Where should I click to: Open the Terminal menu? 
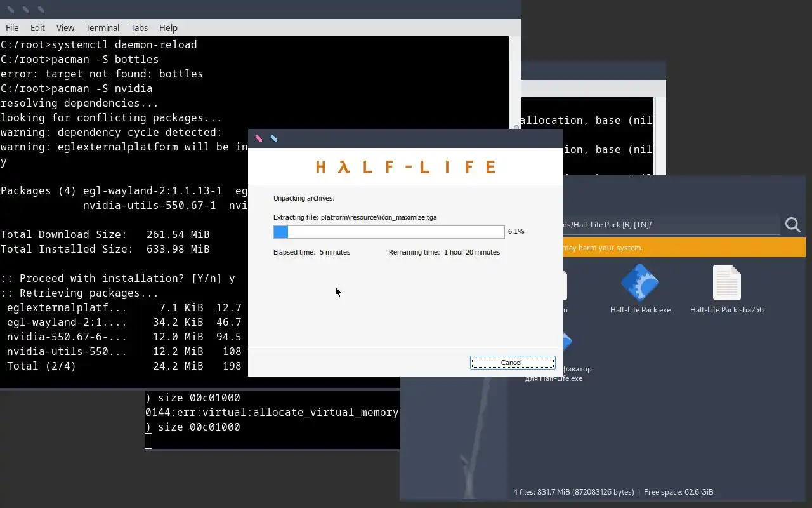[102, 28]
